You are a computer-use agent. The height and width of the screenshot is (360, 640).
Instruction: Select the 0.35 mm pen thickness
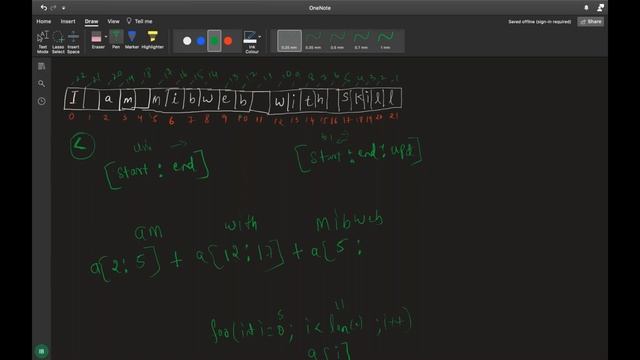(x=313, y=41)
